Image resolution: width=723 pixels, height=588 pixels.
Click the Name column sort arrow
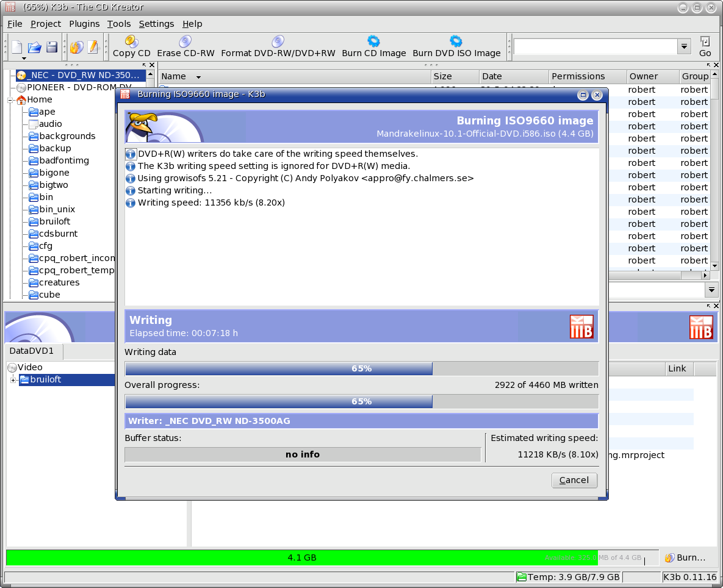pyautogui.click(x=198, y=77)
